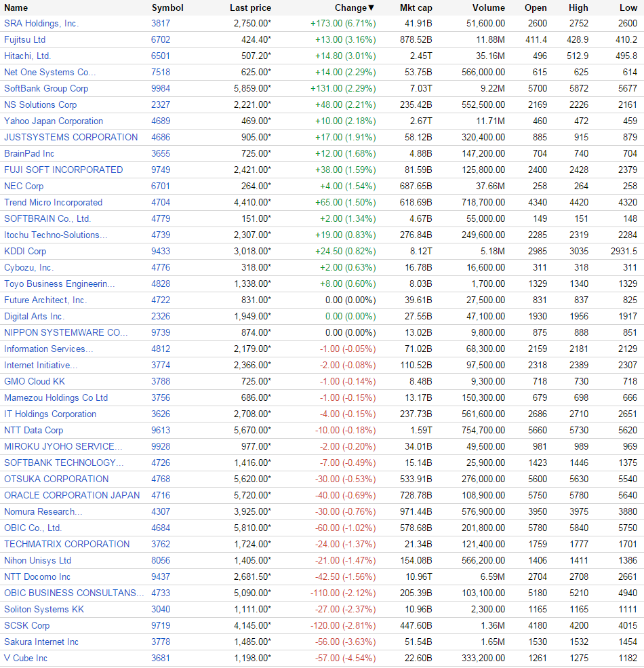Image resolution: width=644 pixels, height=668 pixels.
Task: Open the Sakura Internet Inc link
Action: [41, 642]
